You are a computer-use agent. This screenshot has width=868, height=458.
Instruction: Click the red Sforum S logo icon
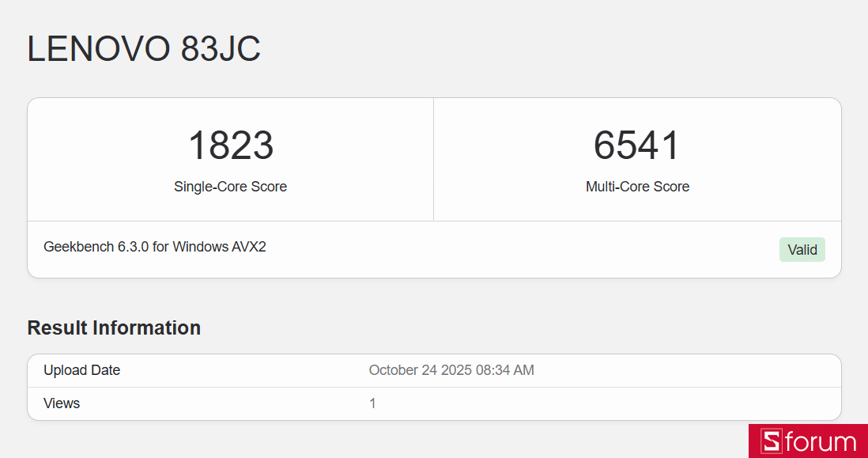[x=771, y=441]
